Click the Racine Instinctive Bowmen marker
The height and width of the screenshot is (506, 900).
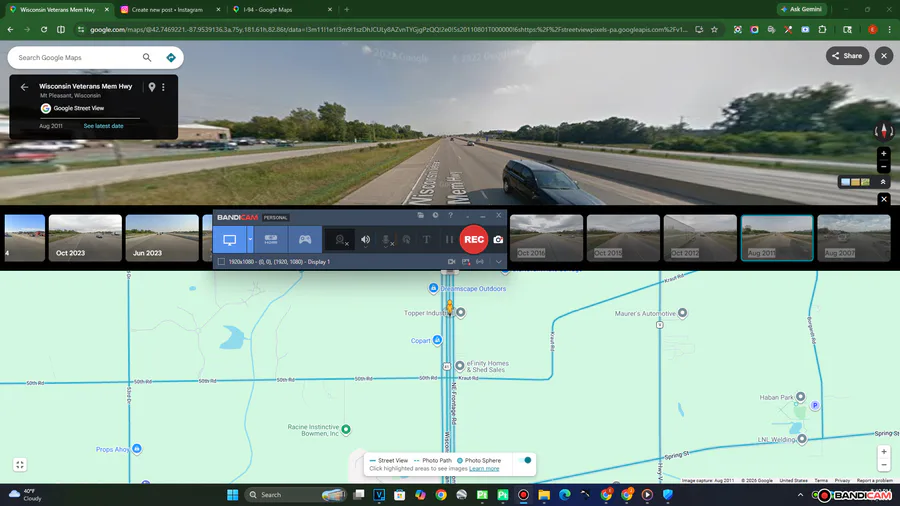346,429
